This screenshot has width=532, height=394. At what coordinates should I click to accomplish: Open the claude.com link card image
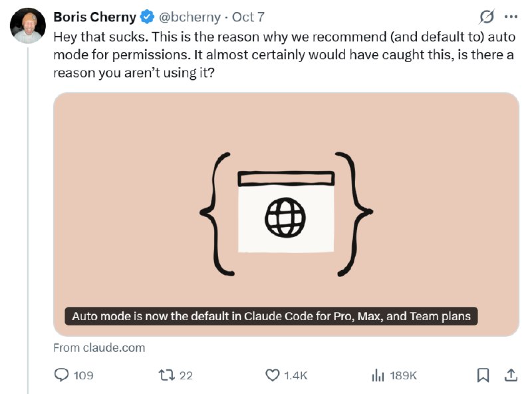pyautogui.click(x=287, y=214)
